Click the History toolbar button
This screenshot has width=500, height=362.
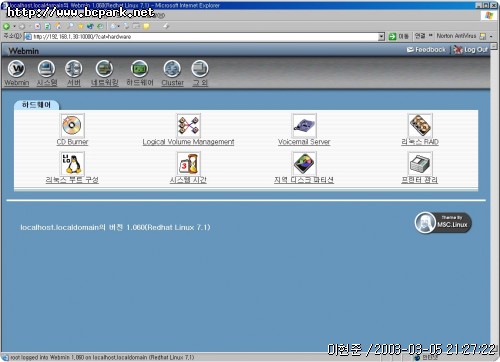(x=100, y=26)
